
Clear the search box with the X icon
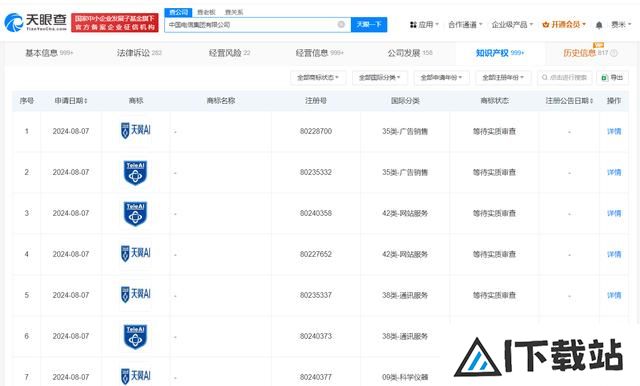341,24
